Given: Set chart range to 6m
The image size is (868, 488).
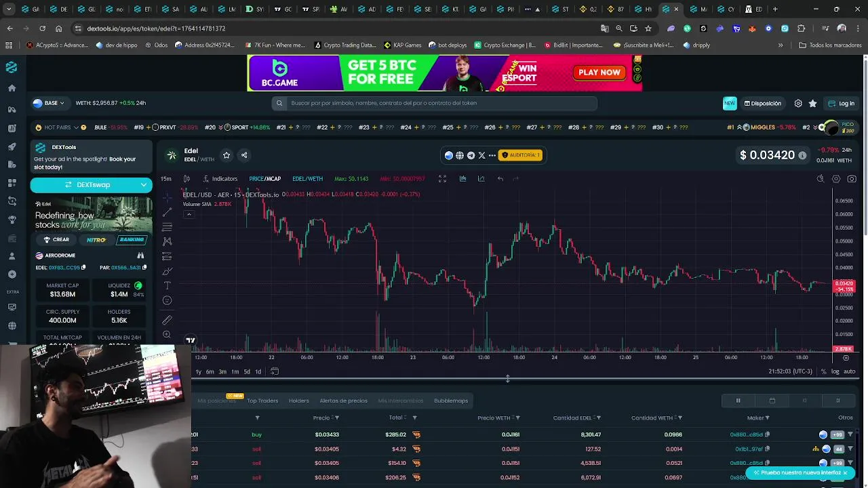Looking at the screenshot, I should tap(210, 371).
